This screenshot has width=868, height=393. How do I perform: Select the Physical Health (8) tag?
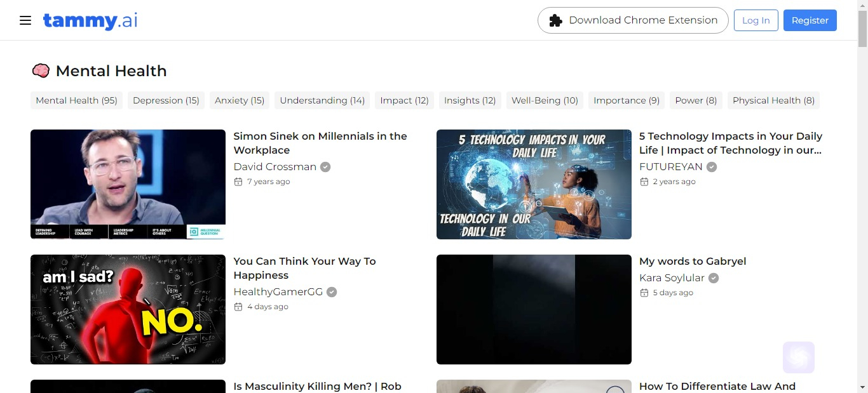773,100
